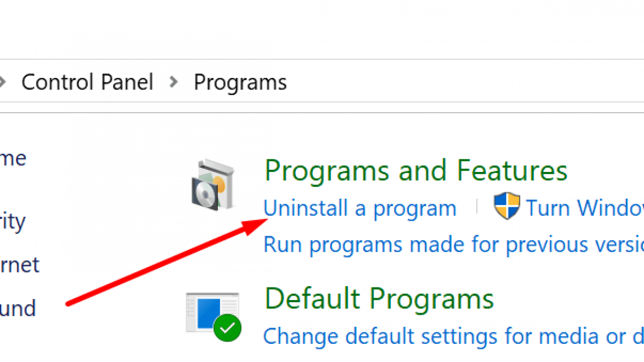Viewport: 644px width, 362px height.
Task: Expand the chevron before Control Panel breadcrumb
Action: tap(3, 82)
